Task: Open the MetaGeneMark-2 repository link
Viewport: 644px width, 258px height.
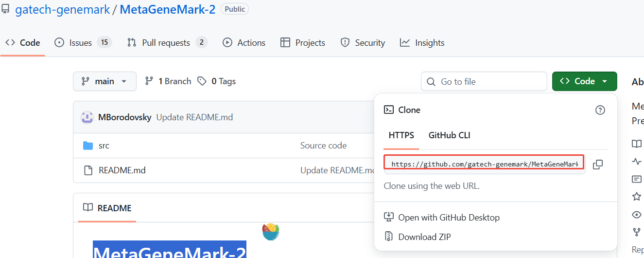Action: pyautogui.click(x=168, y=9)
